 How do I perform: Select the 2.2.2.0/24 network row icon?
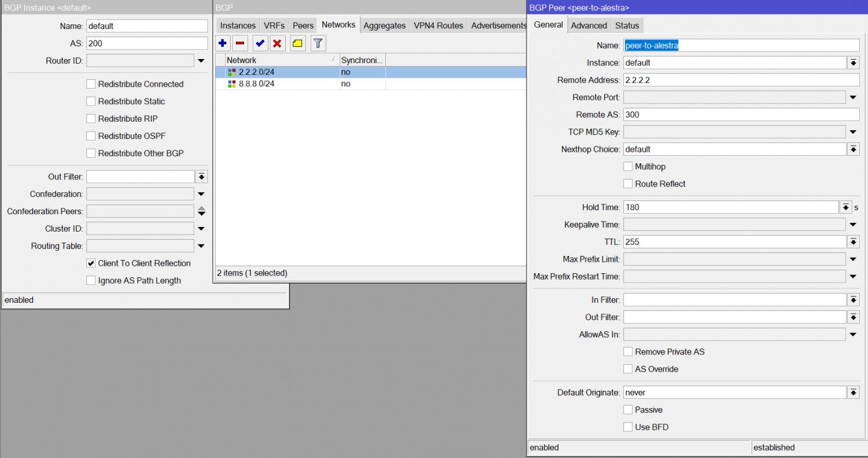coord(232,72)
